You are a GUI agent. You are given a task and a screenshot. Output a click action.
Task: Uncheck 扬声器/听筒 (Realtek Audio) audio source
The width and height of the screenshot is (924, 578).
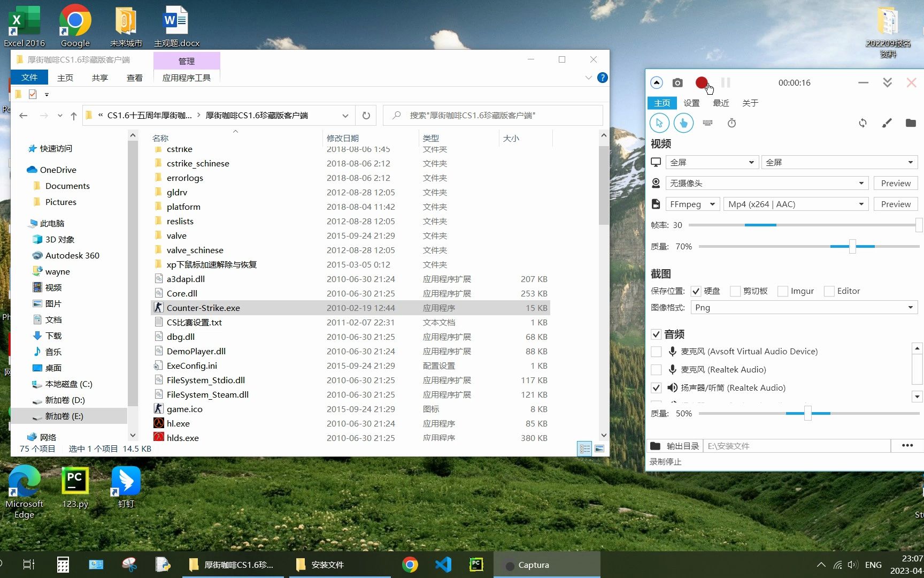pos(656,387)
